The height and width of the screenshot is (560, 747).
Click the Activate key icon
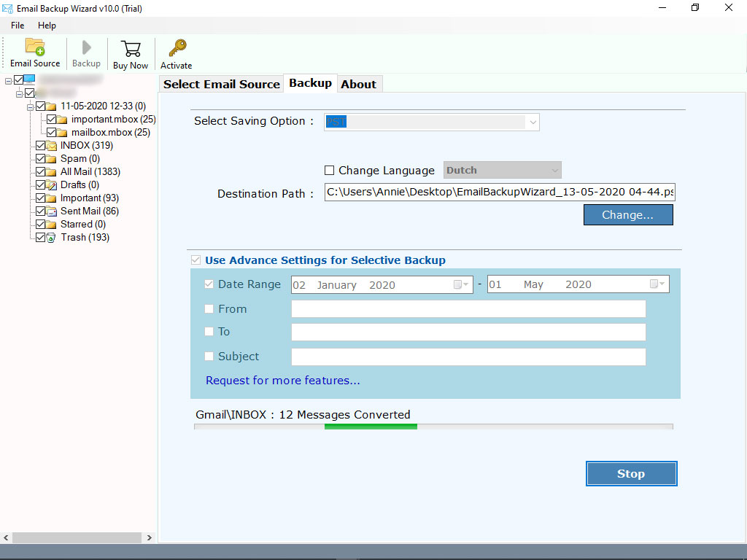[176, 48]
